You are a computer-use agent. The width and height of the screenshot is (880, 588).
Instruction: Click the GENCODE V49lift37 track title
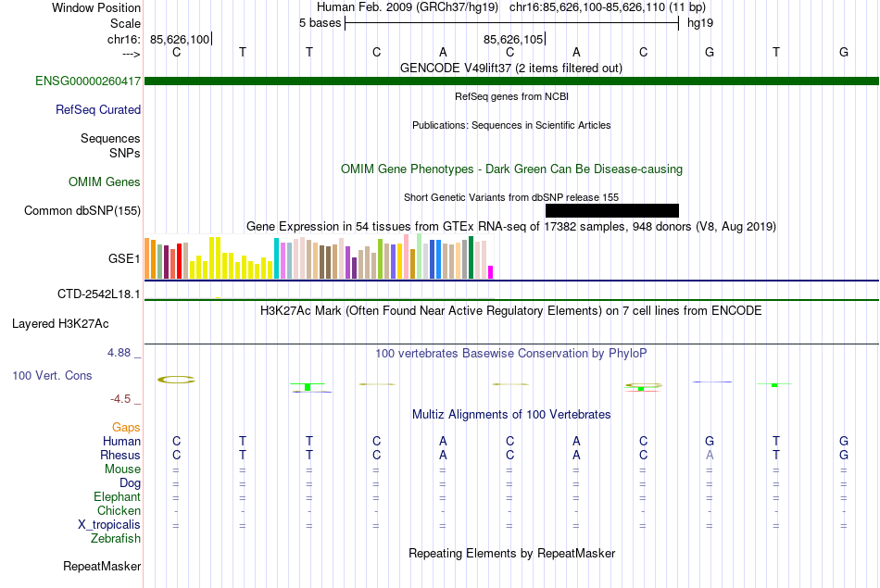pyautogui.click(x=511, y=68)
